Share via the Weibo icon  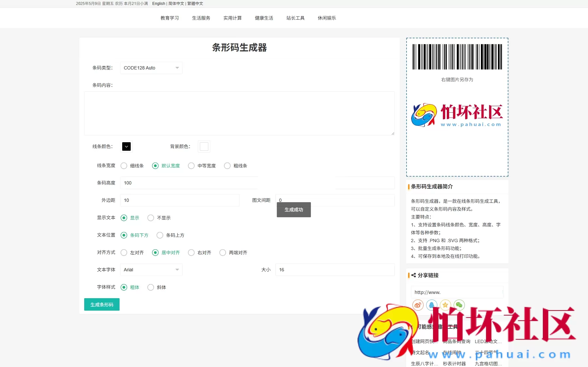[x=417, y=305]
